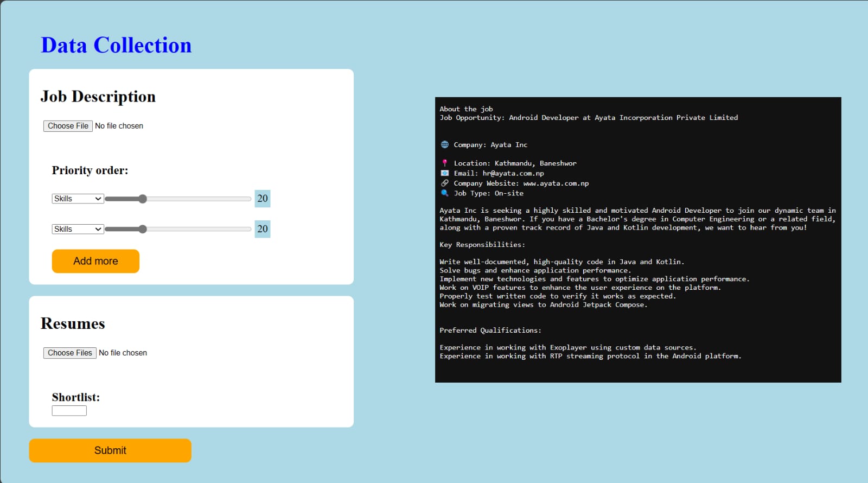Click the "Experience in working with RTP" line
The image size is (868, 483).
pyautogui.click(x=590, y=357)
